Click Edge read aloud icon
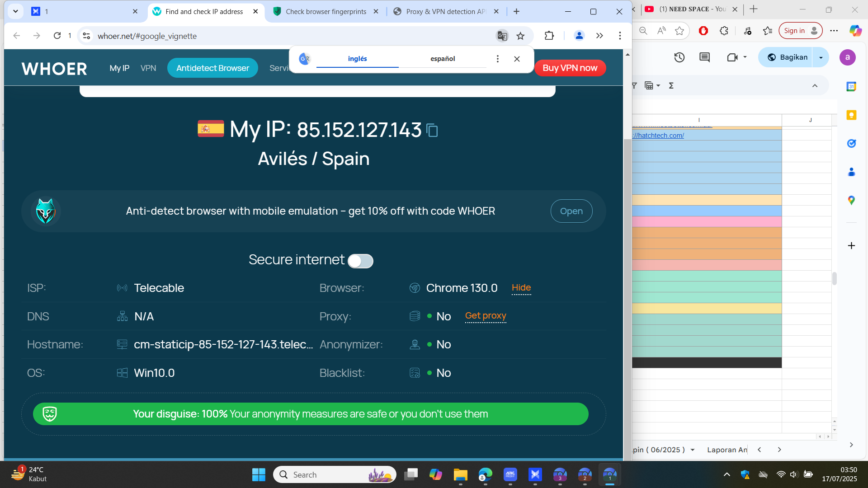Viewport: 868px width, 488px height. pos(661,30)
